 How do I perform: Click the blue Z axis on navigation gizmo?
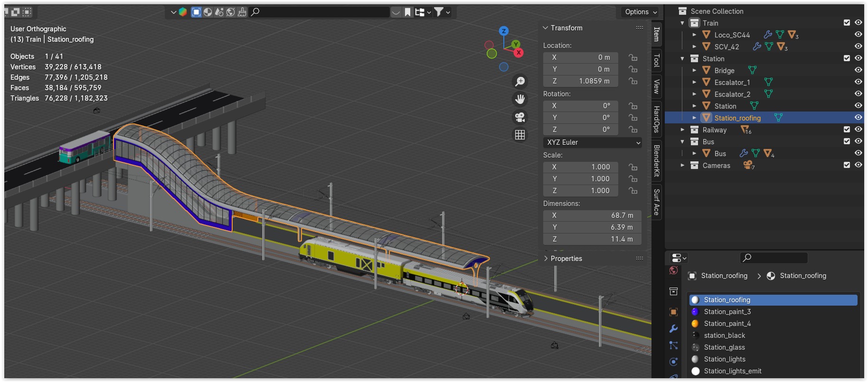point(504,31)
